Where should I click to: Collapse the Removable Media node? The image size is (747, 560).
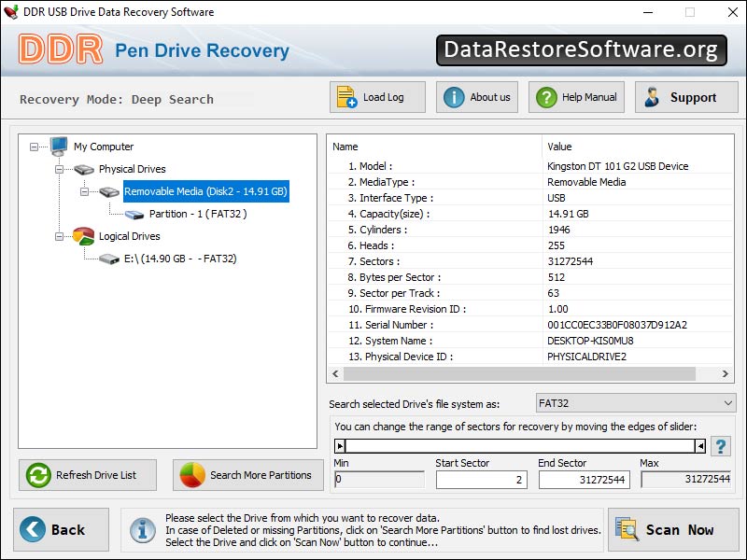[x=84, y=191]
